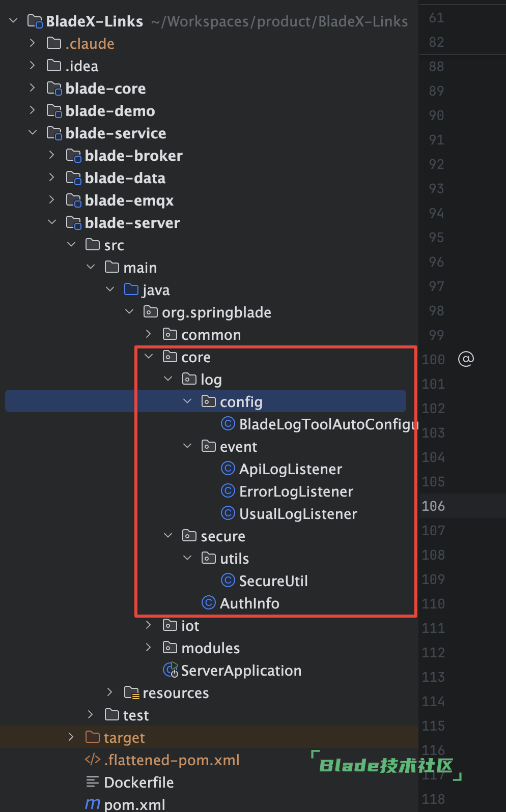Select the modules package
The width and height of the screenshot is (506, 812).
tap(210, 648)
